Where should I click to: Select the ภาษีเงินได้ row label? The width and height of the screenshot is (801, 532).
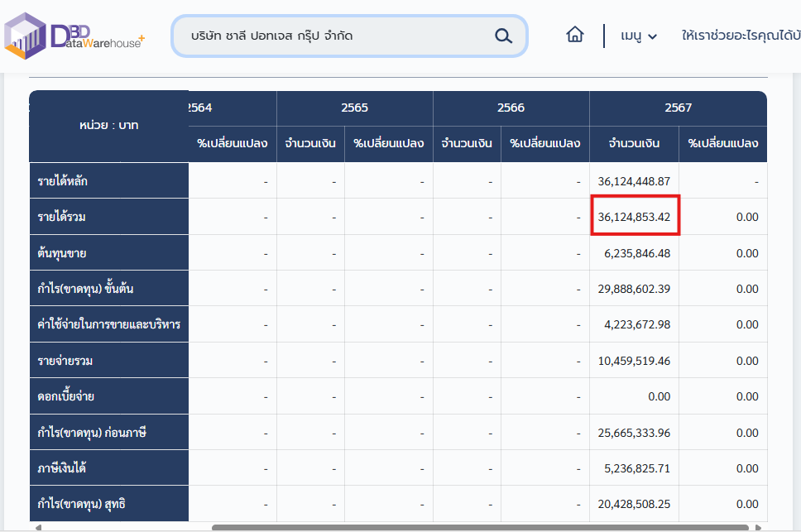tap(108, 468)
